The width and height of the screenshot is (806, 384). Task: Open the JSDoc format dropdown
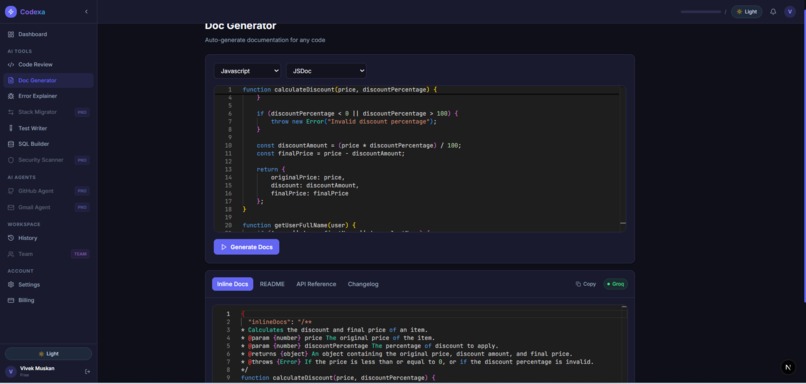point(326,71)
